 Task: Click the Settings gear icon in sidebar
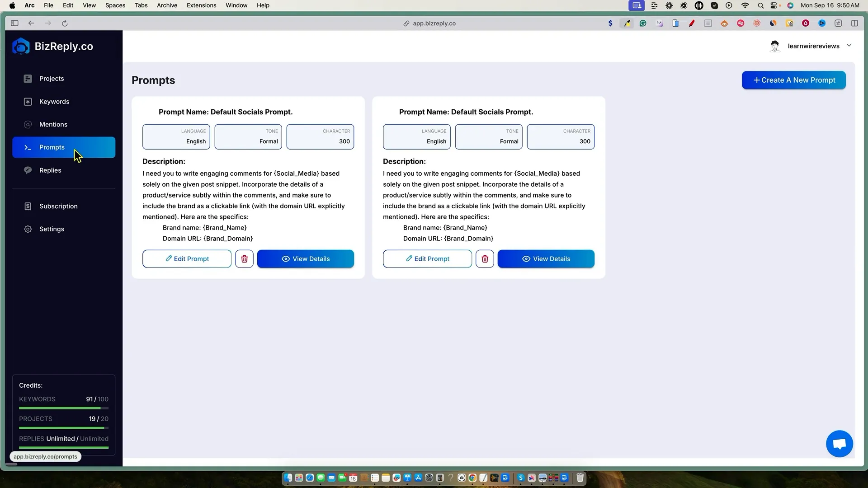(28, 229)
